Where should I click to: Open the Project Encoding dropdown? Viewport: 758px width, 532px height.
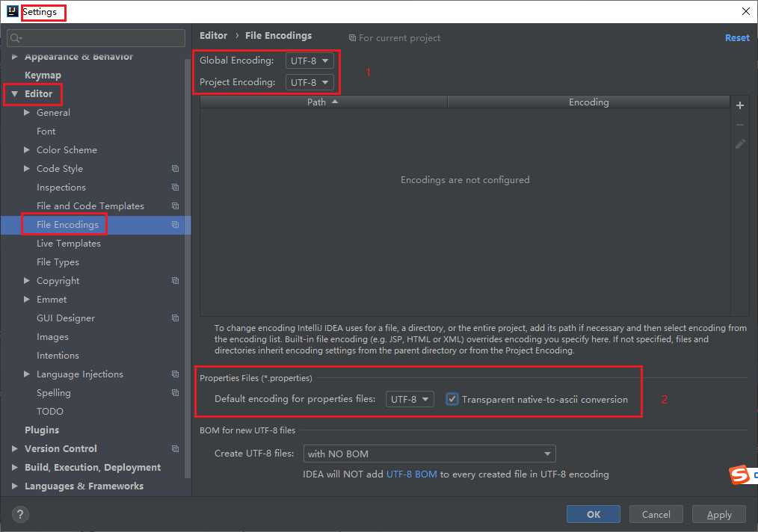click(x=309, y=82)
